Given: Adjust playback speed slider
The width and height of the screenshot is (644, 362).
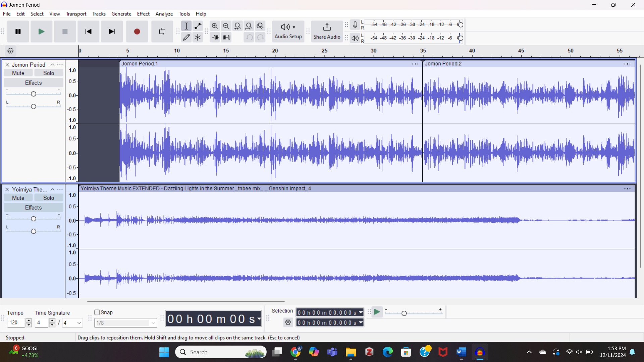Looking at the screenshot, I should 413,313.
